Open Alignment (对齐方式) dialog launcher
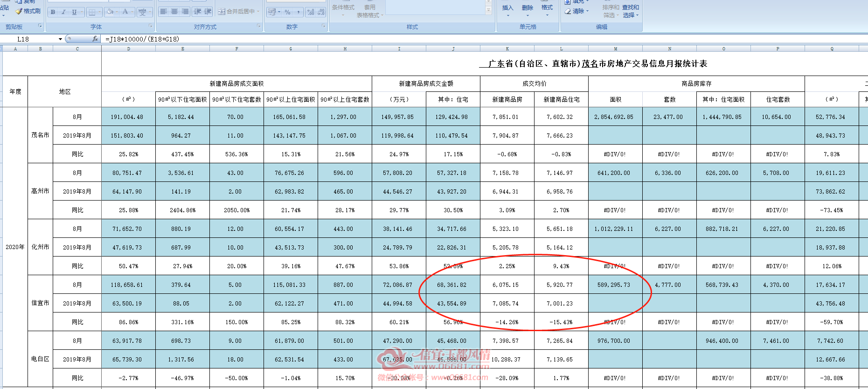This screenshot has height=389, width=868. click(x=259, y=26)
